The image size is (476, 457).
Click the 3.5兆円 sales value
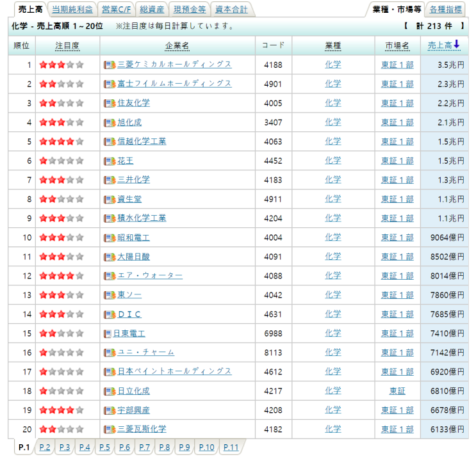click(450, 65)
